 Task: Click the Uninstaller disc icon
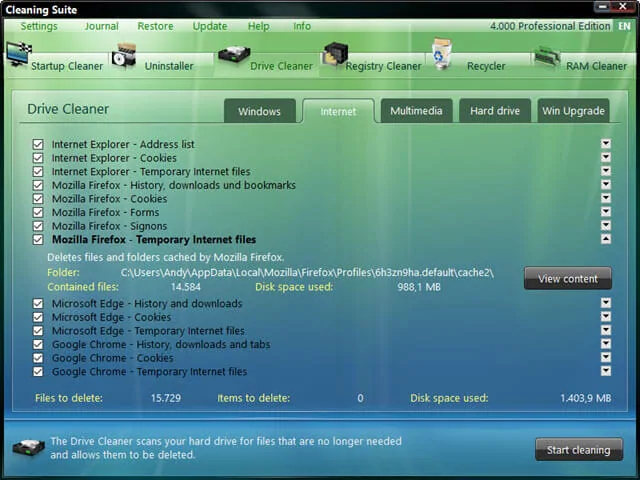[x=124, y=54]
